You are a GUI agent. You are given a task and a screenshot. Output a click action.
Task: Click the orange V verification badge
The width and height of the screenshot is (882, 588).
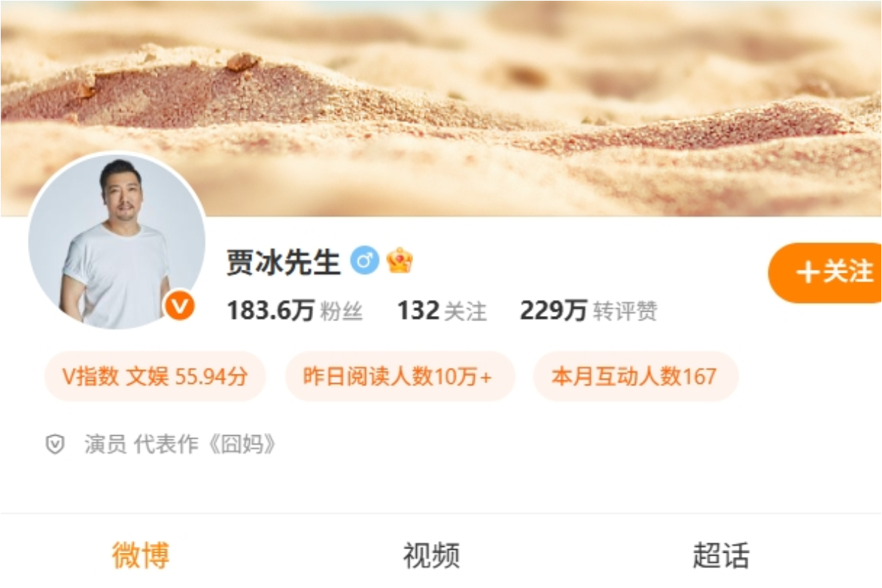(179, 305)
